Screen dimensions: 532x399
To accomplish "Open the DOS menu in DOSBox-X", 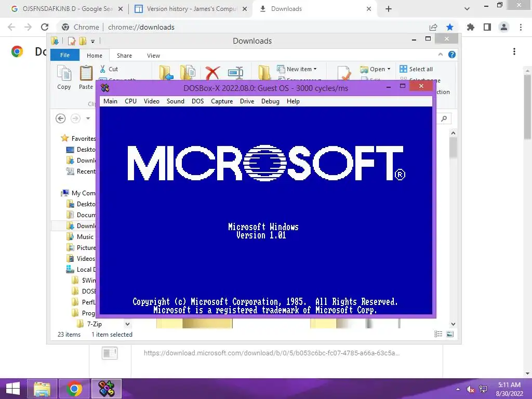I will tap(197, 101).
